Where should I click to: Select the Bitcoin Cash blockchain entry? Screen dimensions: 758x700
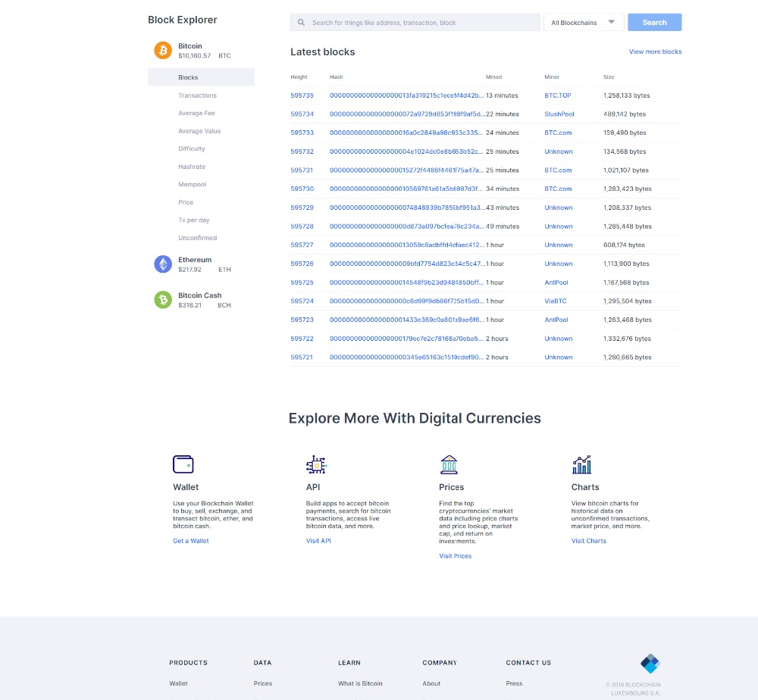(x=201, y=300)
